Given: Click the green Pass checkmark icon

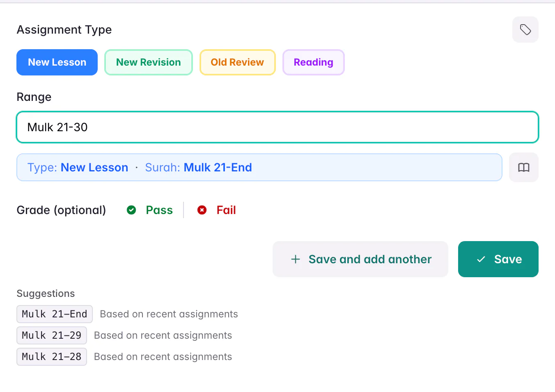Looking at the screenshot, I should coord(131,210).
